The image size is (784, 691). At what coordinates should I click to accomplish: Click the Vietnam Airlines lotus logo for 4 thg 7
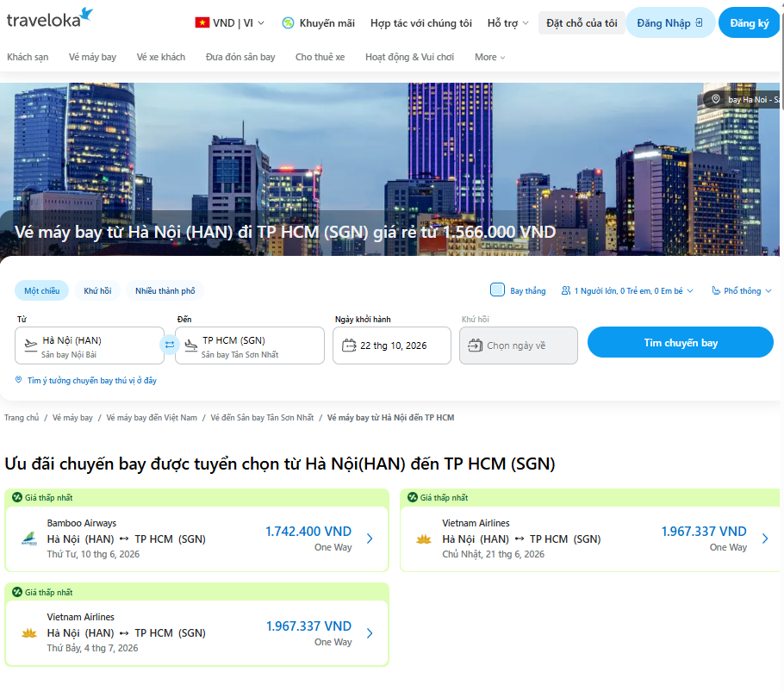(x=29, y=633)
